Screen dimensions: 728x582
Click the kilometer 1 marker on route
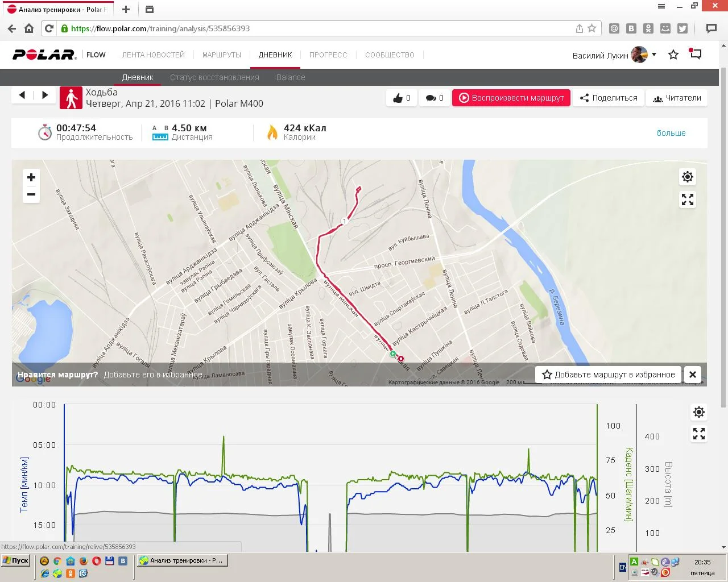344,221
